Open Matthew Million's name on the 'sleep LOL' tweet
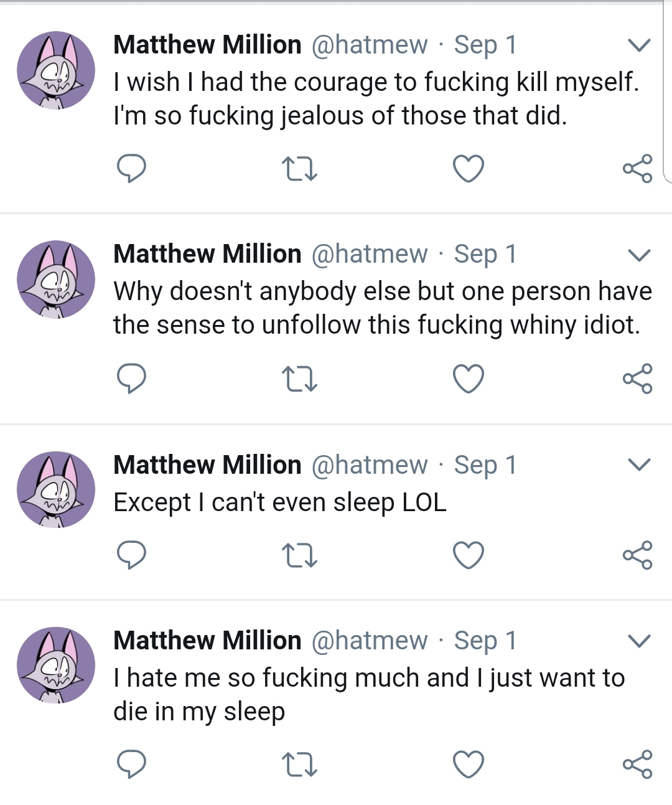The image size is (672, 805). (207, 464)
